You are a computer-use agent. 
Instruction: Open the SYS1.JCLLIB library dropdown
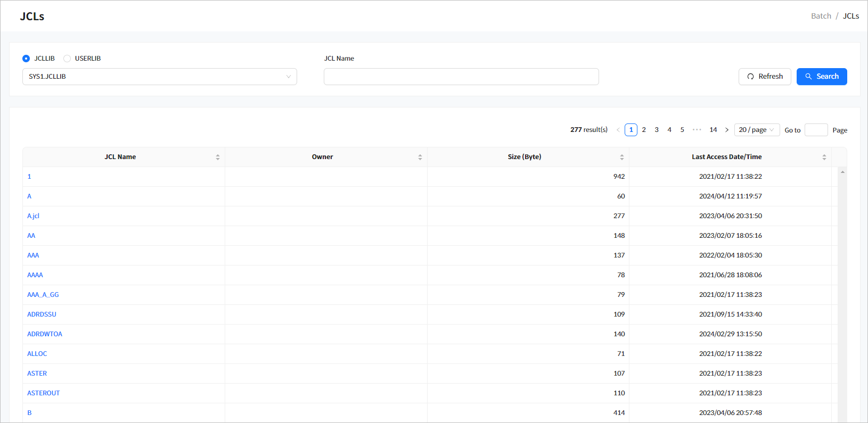[x=159, y=77]
